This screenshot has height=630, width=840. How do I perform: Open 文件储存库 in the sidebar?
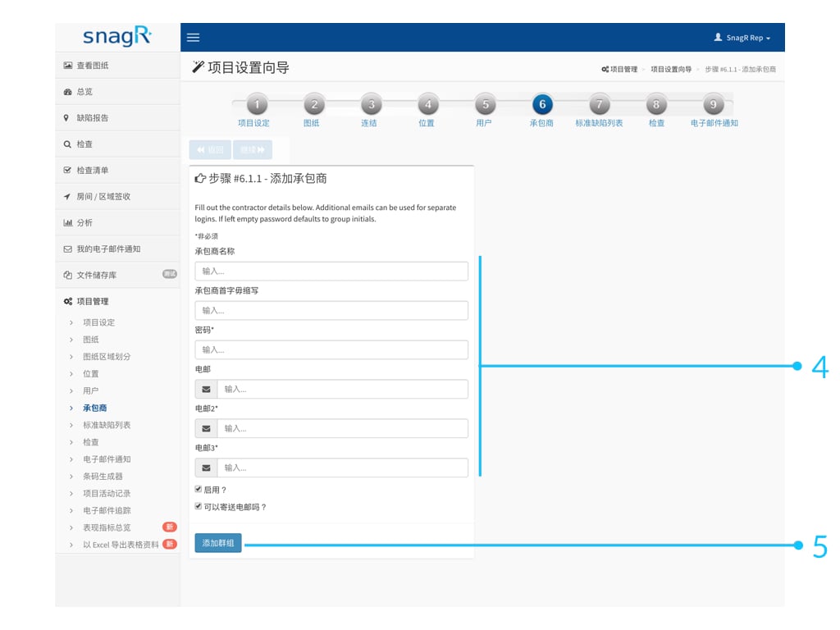tap(117, 276)
